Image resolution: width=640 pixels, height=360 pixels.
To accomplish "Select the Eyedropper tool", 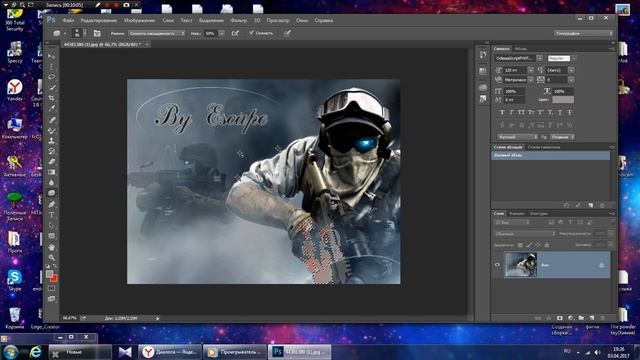I will pyautogui.click(x=52, y=109).
